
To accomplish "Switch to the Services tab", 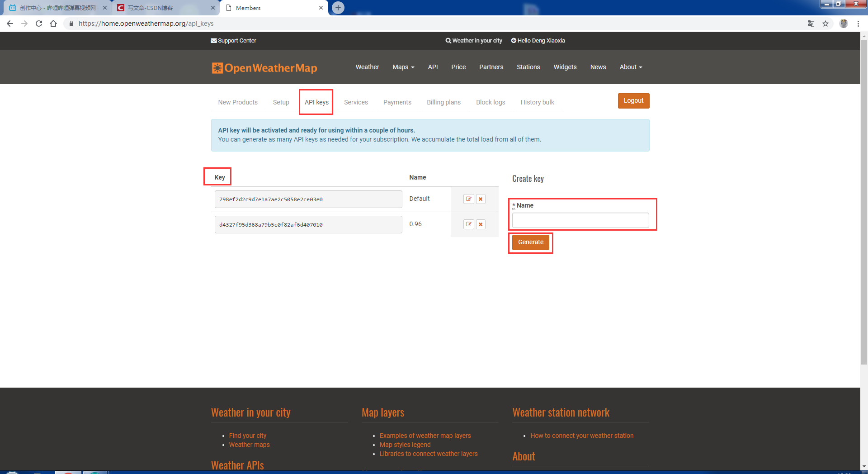I will (356, 102).
